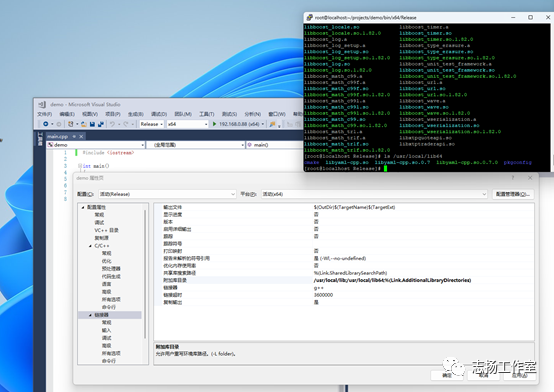Open the 项目(P) menu

[x=113, y=114]
